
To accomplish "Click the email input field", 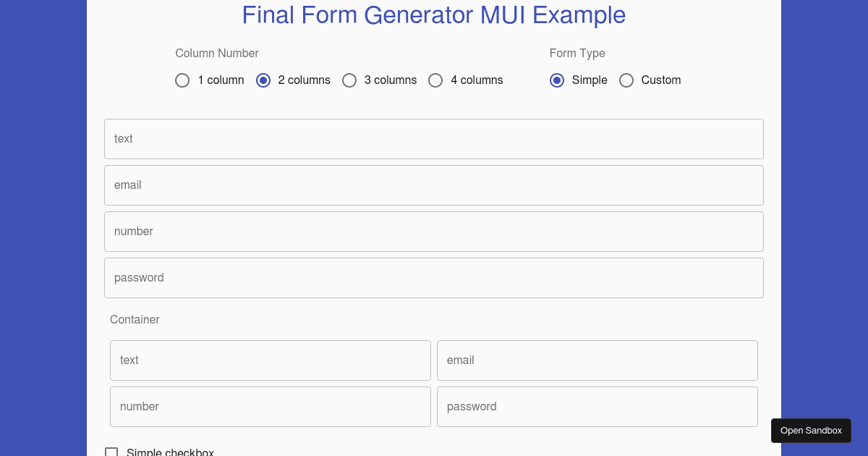I will point(434,185).
